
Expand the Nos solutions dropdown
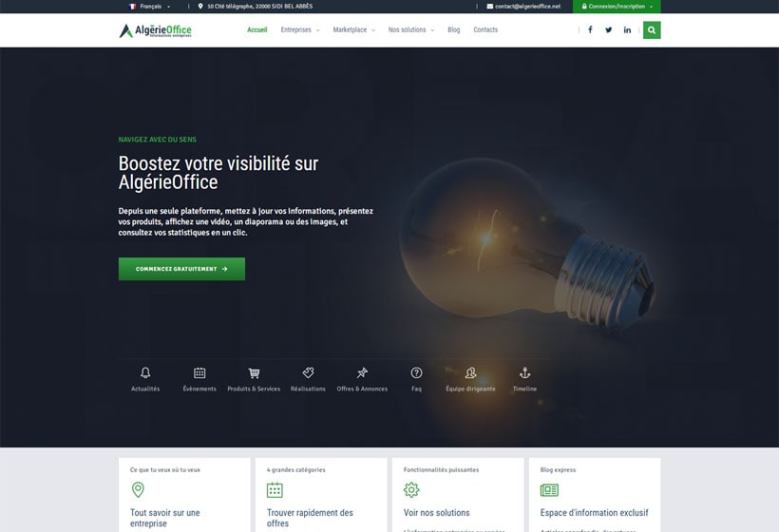click(410, 29)
